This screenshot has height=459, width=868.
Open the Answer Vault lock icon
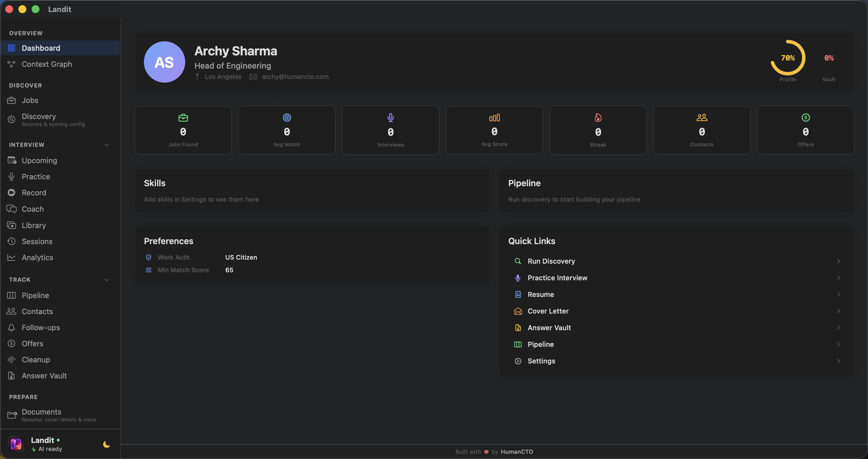(x=11, y=376)
